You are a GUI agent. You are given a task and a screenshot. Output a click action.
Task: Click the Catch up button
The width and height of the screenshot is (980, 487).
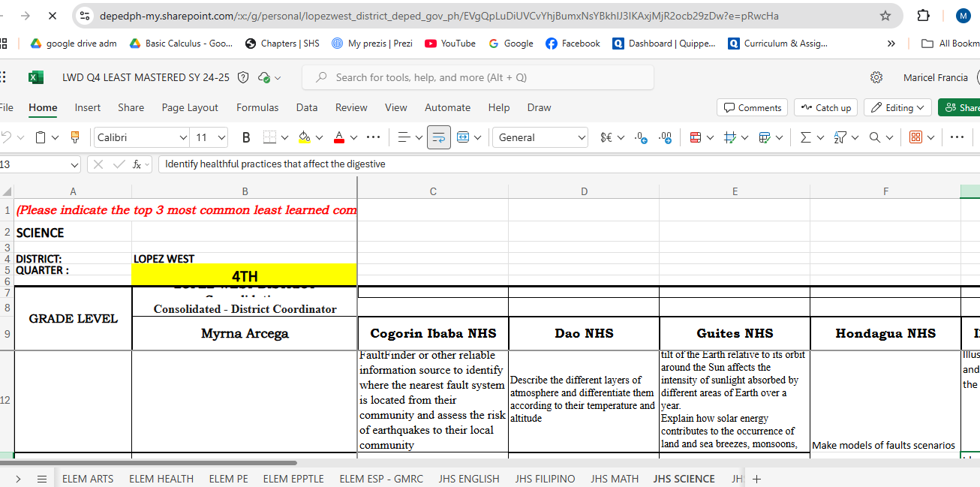tap(825, 107)
